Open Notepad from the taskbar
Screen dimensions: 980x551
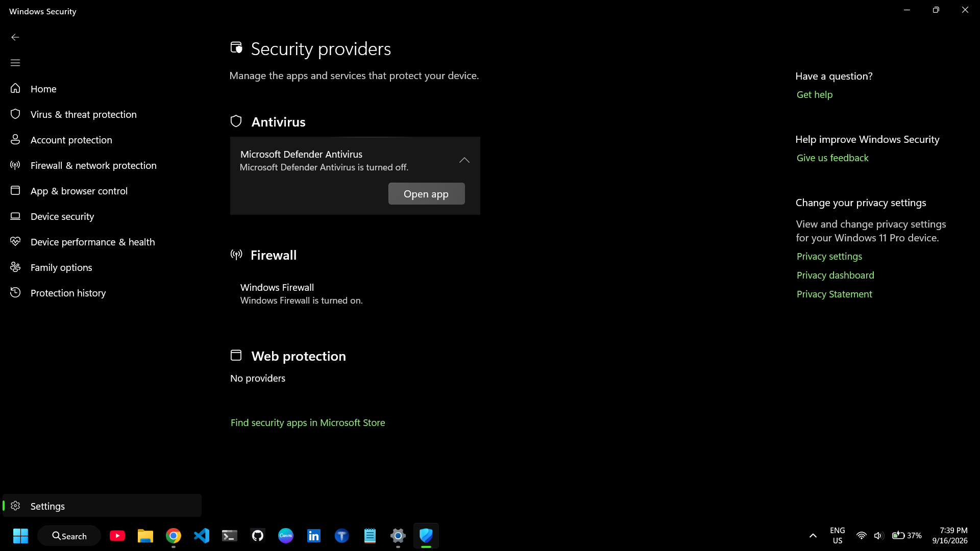(x=370, y=536)
